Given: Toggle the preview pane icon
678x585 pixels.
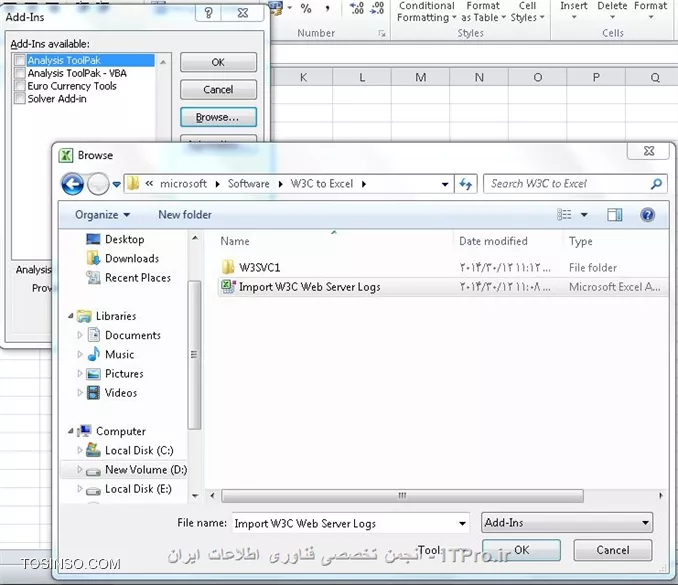Looking at the screenshot, I should [614, 215].
